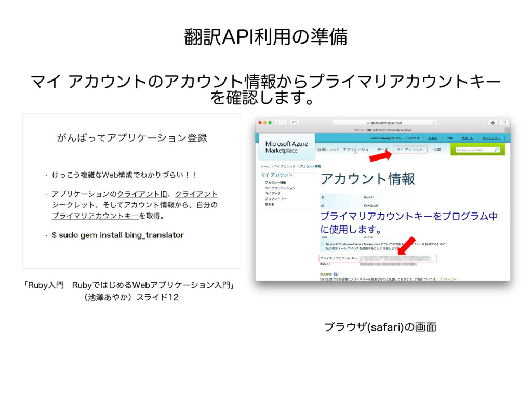The image size is (532, 399).
Task: Click アカウント情報 page heading
Action: (x=367, y=179)
